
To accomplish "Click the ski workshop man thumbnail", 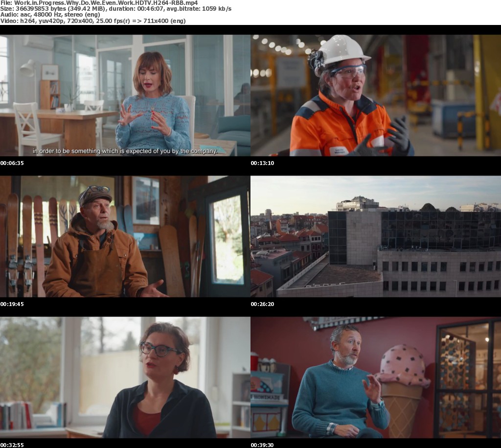I will [125, 236].
